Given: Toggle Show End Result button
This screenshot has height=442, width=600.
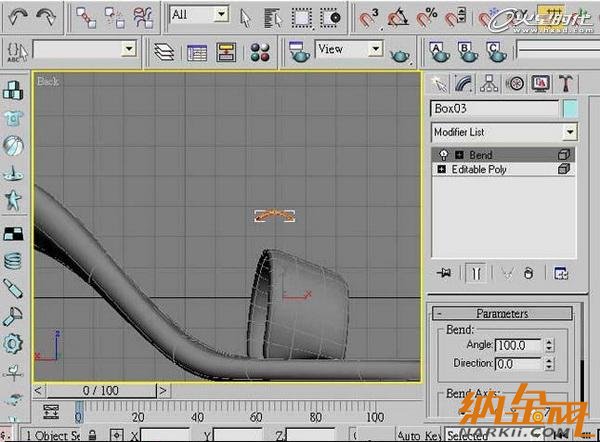Looking at the screenshot, I should [477, 273].
